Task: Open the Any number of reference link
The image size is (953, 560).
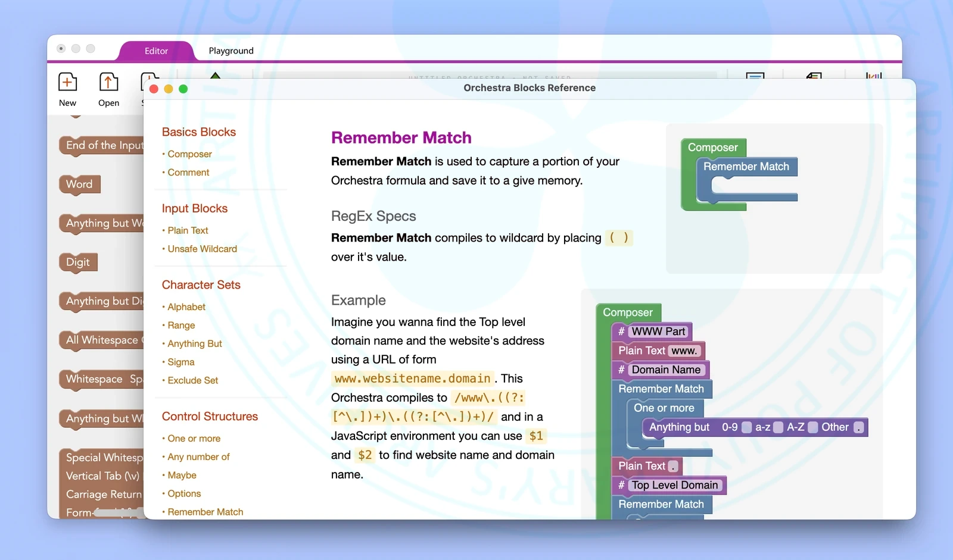Action: pos(198,457)
